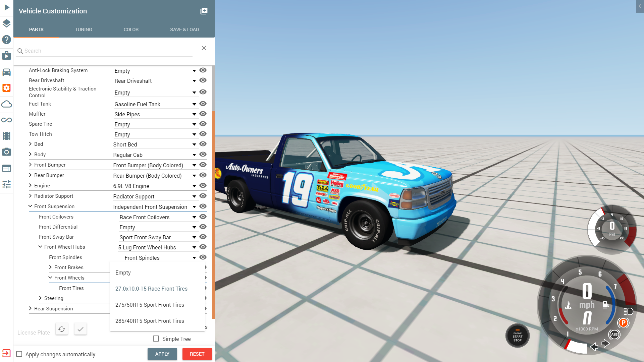The height and width of the screenshot is (362, 644).
Task: Select 275/50R15 Sport Front Tires option
Action: tap(157, 305)
